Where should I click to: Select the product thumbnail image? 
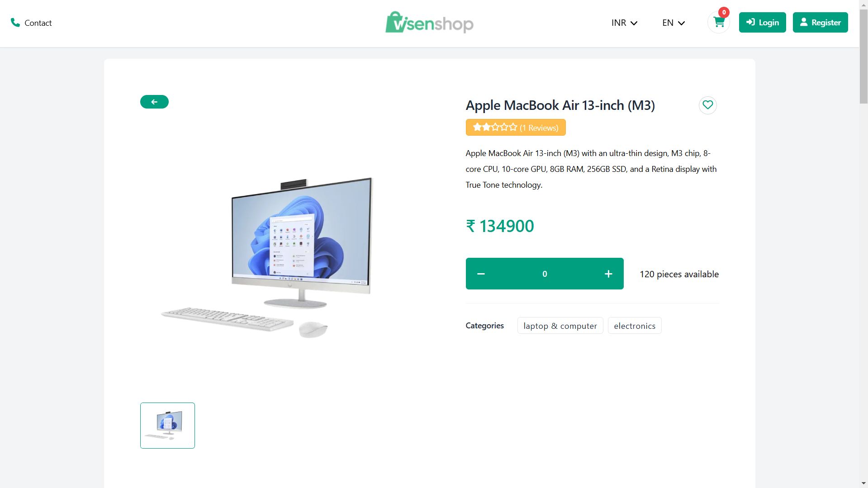pyautogui.click(x=167, y=426)
